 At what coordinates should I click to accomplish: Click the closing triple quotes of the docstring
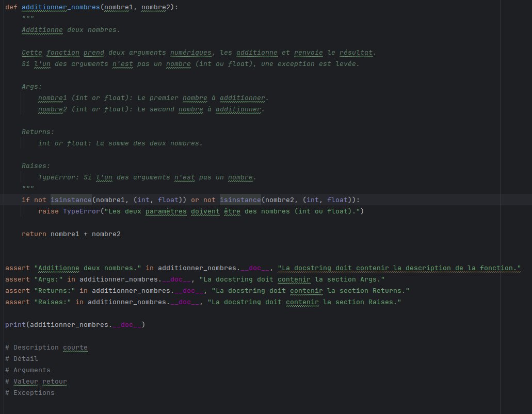28,188
